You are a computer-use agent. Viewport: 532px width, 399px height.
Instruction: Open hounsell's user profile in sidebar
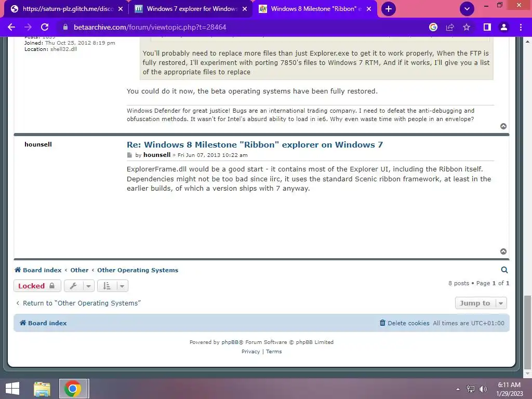[38, 144]
